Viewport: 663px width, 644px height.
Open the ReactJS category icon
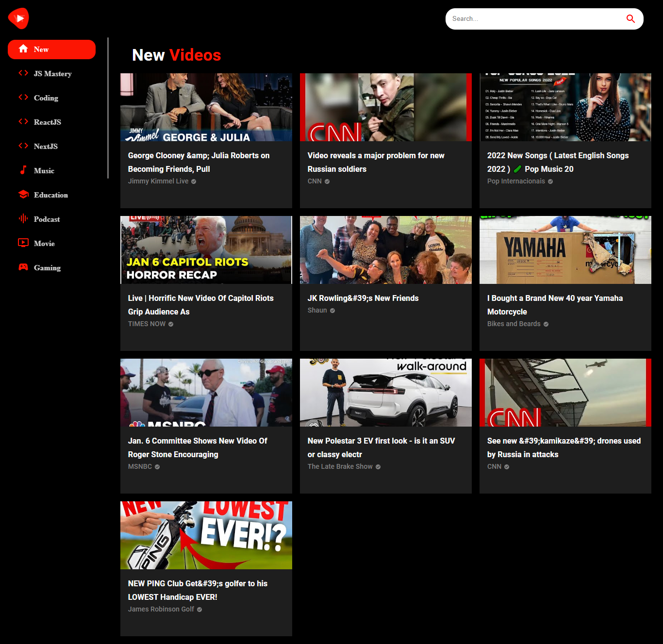(23, 122)
